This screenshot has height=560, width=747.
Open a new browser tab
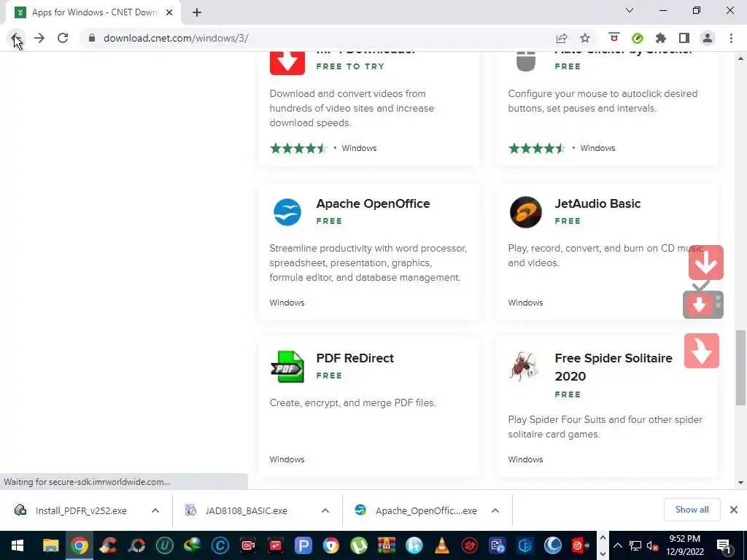point(197,12)
